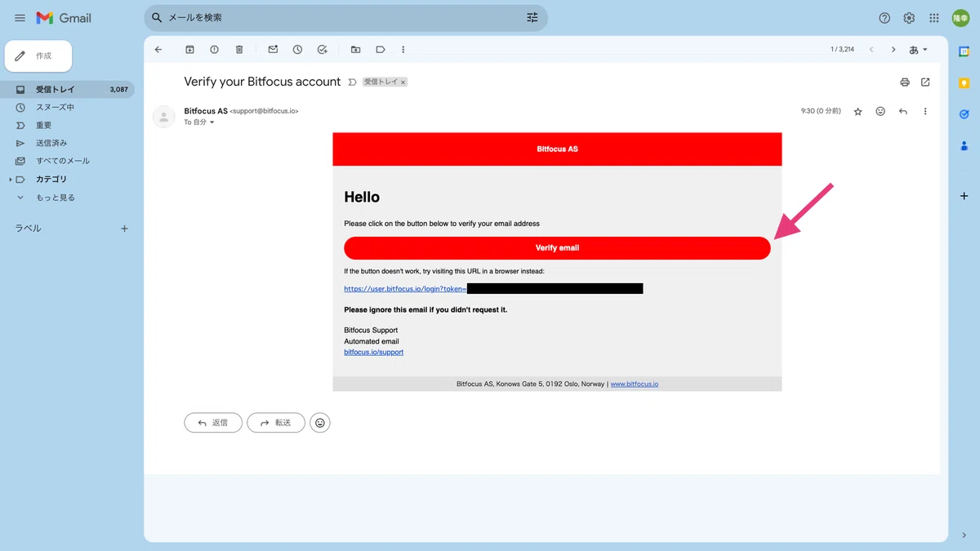Go back to inbox arrow
Screen dimensions: 980x551
click(158, 50)
